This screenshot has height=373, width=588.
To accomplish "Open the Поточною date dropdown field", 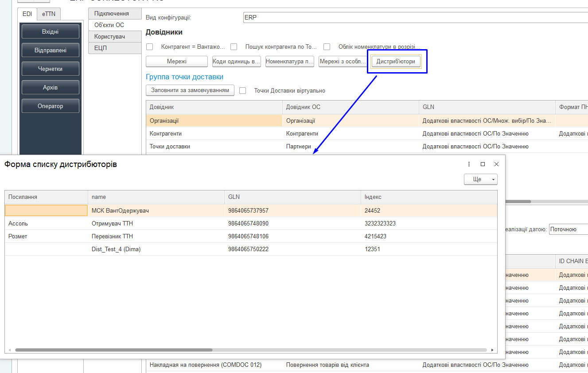I will pyautogui.click(x=568, y=229).
